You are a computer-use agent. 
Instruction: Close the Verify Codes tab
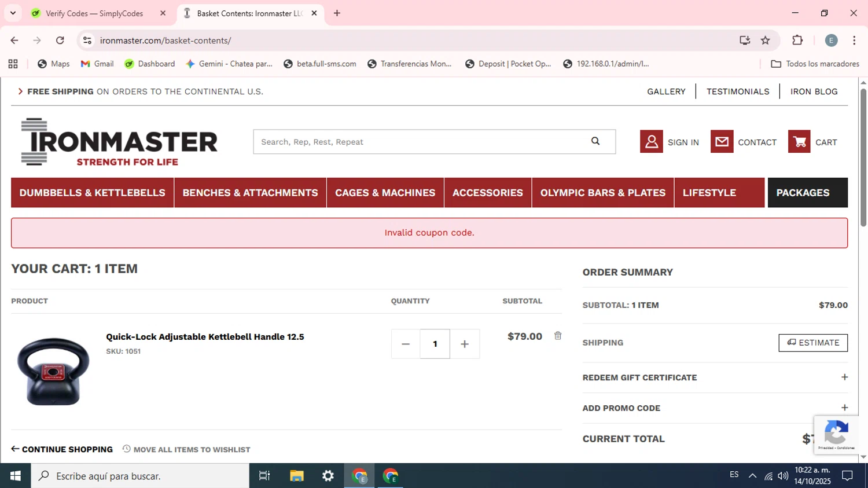point(163,13)
